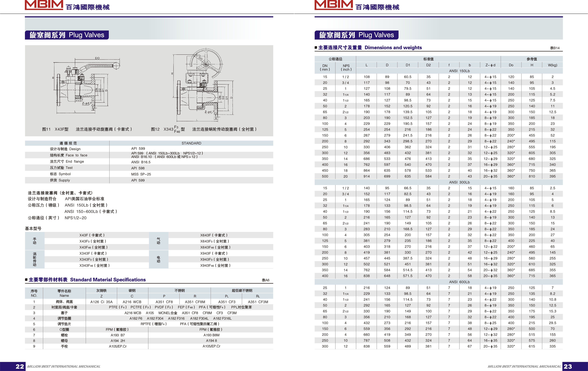Select the 'ANSI B16.5' end flange value
The height and width of the screenshot is (371, 588).
click(x=141, y=162)
